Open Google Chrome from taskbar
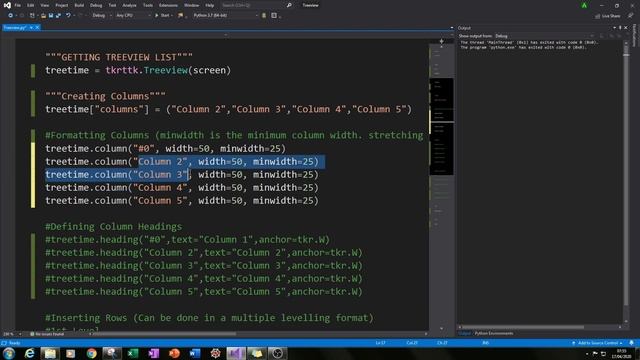Viewport: 640px width, 360px height. (x=91, y=353)
